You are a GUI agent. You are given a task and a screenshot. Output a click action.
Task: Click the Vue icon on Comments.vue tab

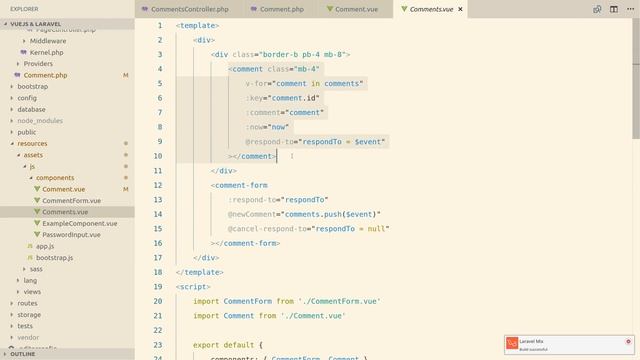pos(404,9)
